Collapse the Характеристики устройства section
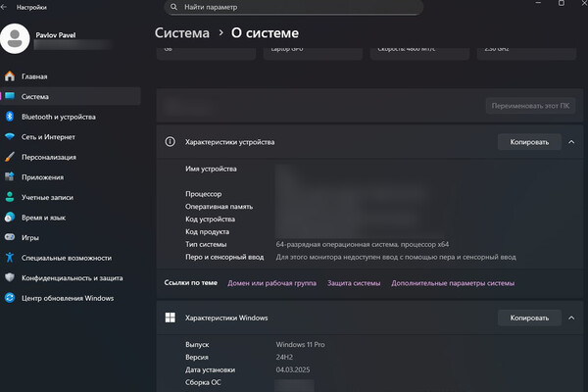The height and width of the screenshot is (392, 588). coord(571,142)
